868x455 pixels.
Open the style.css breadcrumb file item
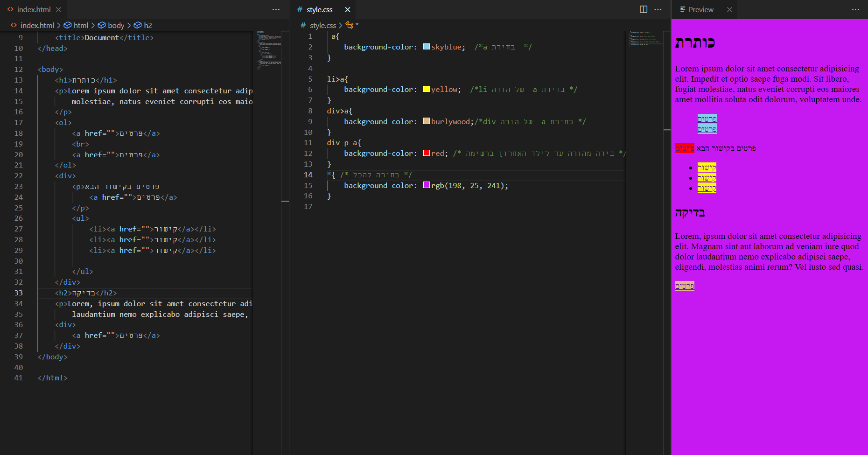click(x=322, y=25)
